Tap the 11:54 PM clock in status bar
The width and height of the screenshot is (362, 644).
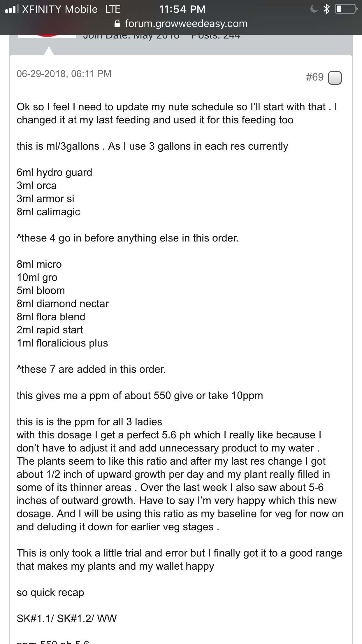coord(182,9)
